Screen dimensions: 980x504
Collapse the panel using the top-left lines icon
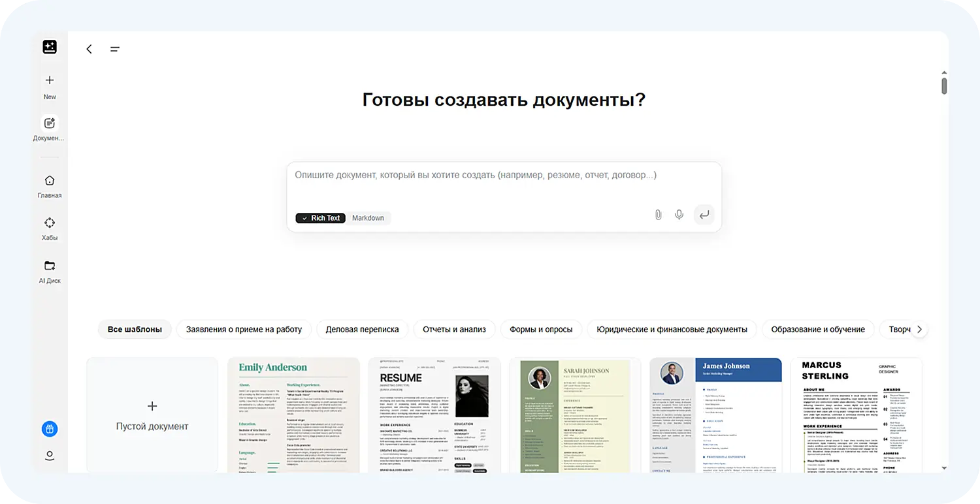tap(115, 49)
